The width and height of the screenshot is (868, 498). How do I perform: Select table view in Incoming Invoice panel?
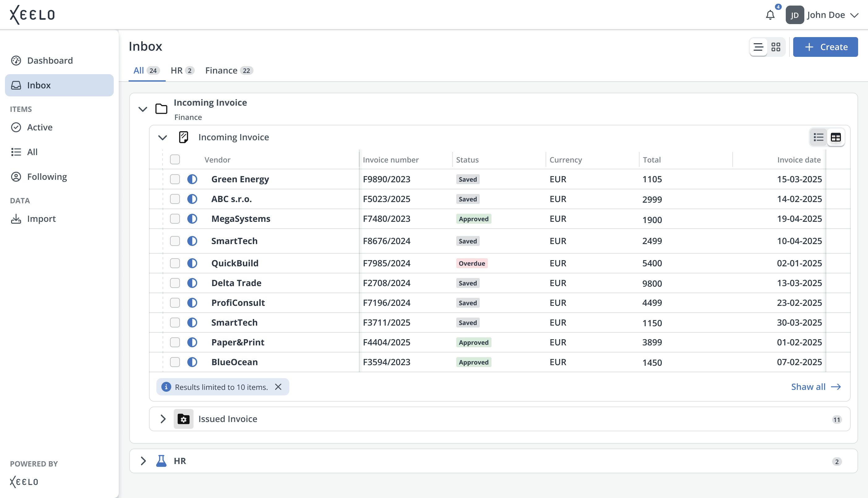click(x=836, y=137)
